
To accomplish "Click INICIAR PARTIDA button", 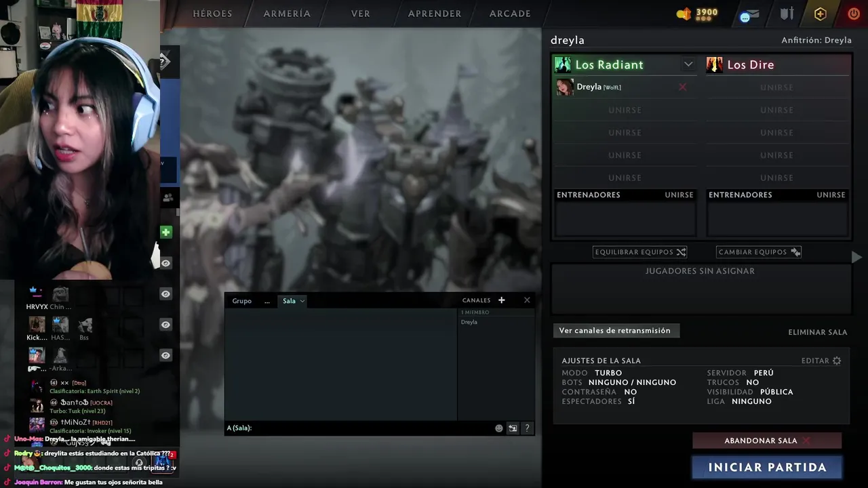I will [x=767, y=467].
